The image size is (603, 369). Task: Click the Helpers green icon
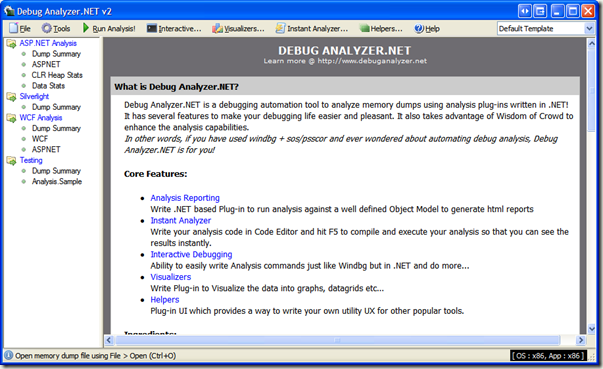pos(364,28)
